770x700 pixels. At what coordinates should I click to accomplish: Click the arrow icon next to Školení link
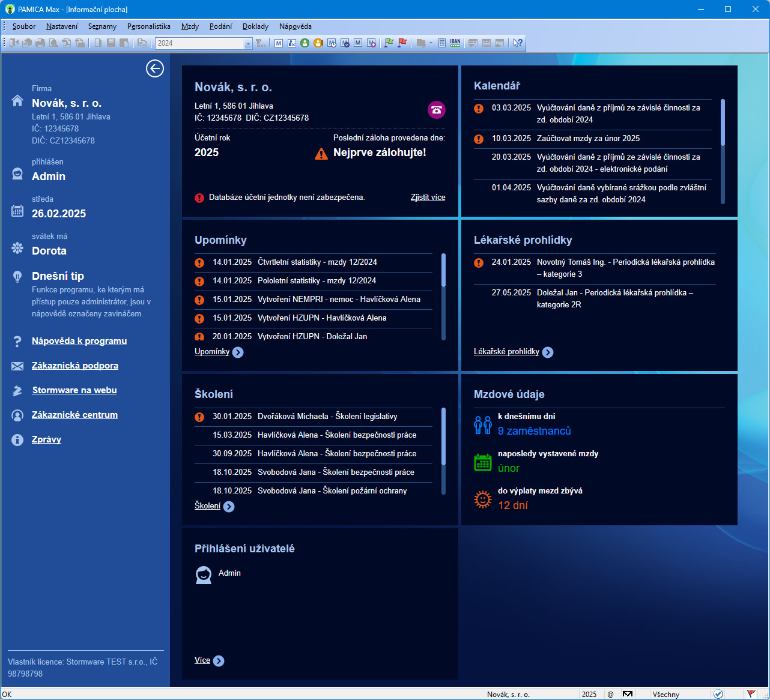[229, 507]
